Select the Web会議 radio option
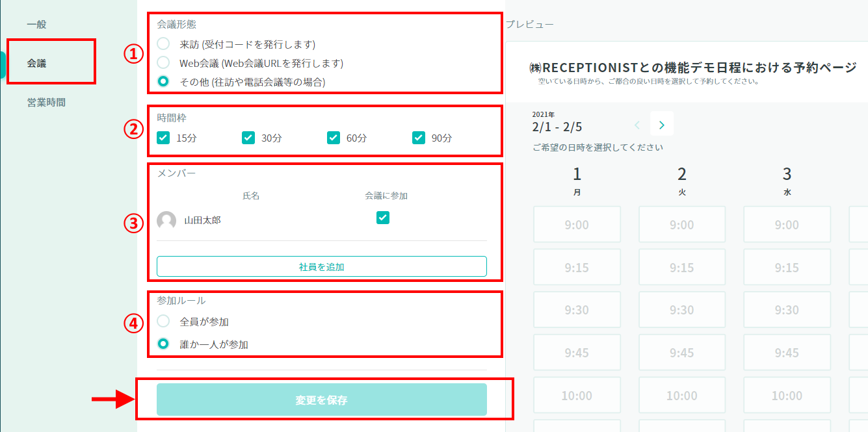 point(164,62)
